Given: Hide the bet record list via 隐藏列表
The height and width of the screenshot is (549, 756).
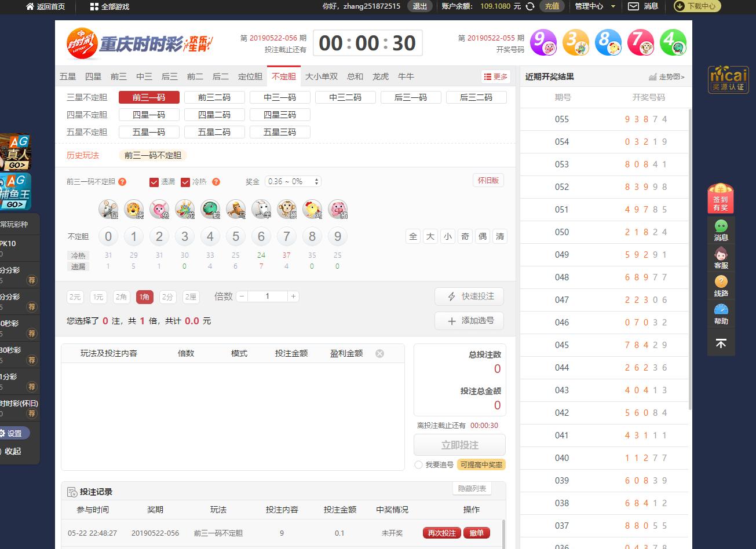Looking at the screenshot, I should [x=472, y=488].
